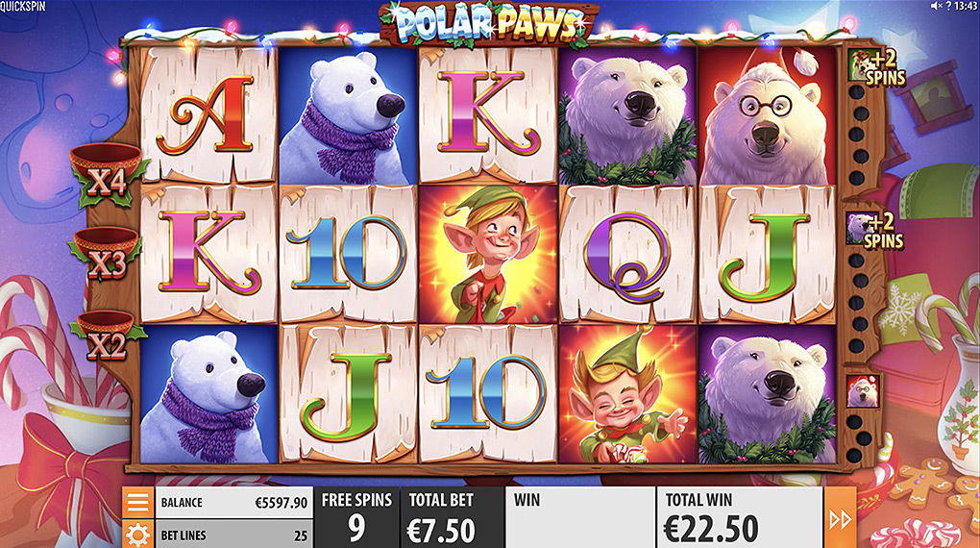Open the hamburger menu button
Viewport: 980px width, 548px height.
tap(138, 502)
